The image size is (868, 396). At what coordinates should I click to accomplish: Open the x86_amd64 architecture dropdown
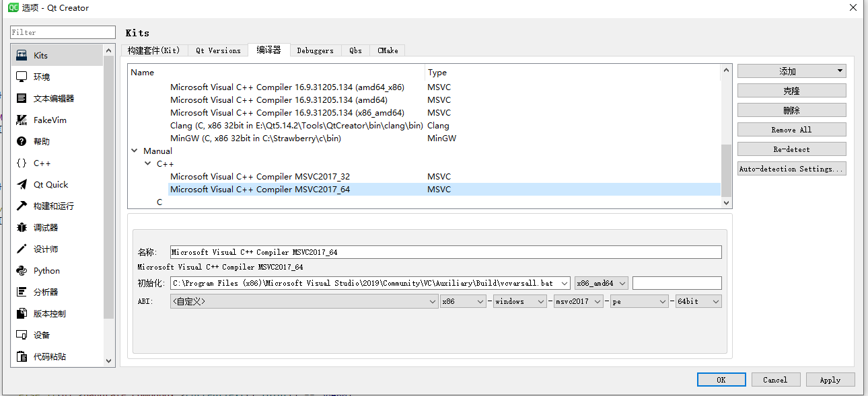[x=602, y=283]
